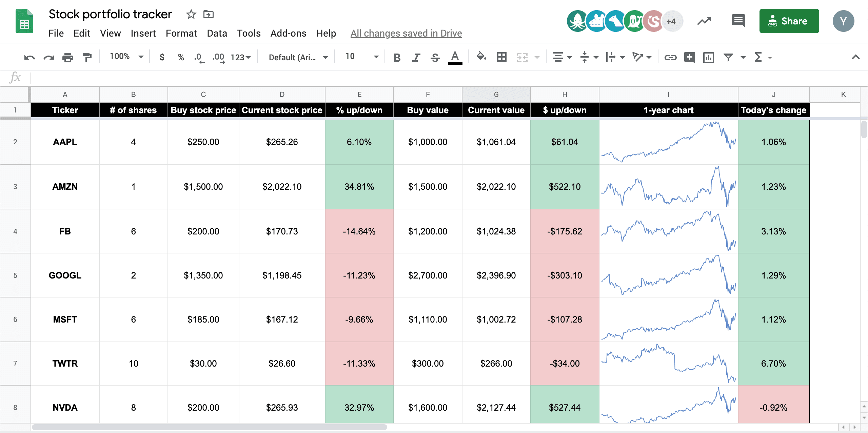This screenshot has height=433, width=868.
Task: Open the Help menu
Action: click(326, 33)
